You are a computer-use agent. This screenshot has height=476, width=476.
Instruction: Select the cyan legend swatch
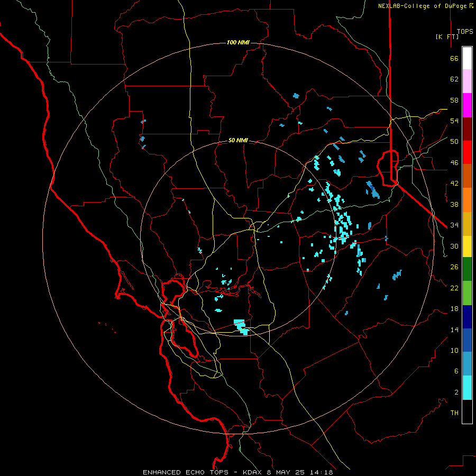(467, 388)
